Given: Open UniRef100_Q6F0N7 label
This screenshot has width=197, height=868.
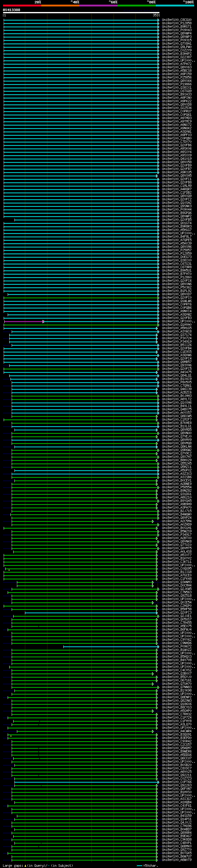Looking at the screenshot, I should [x=176, y=789].
